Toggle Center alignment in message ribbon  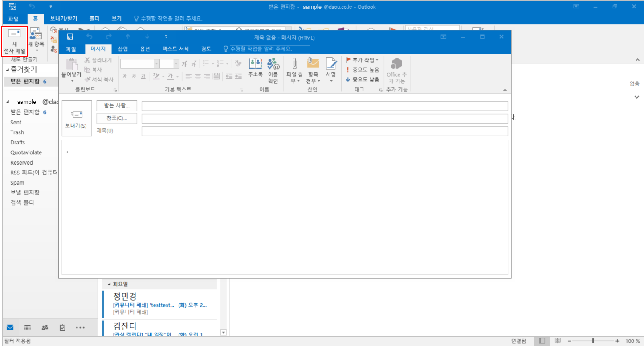point(198,76)
